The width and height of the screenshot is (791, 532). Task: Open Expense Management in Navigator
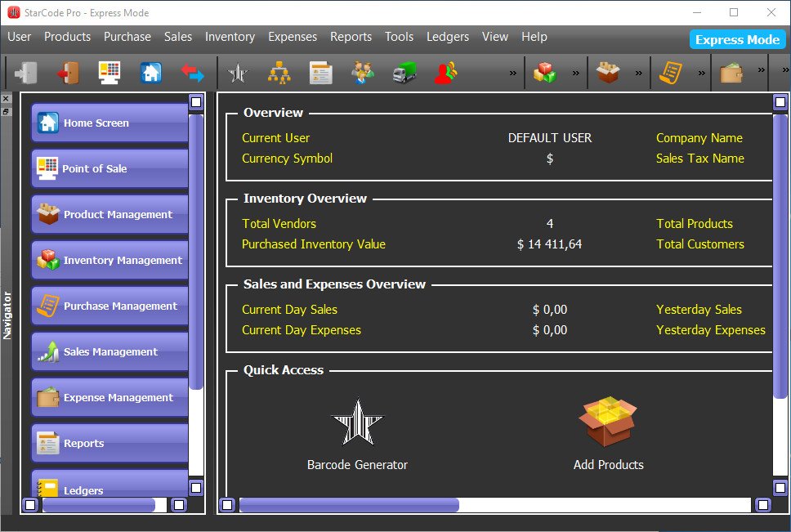click(x=110, y=397)
